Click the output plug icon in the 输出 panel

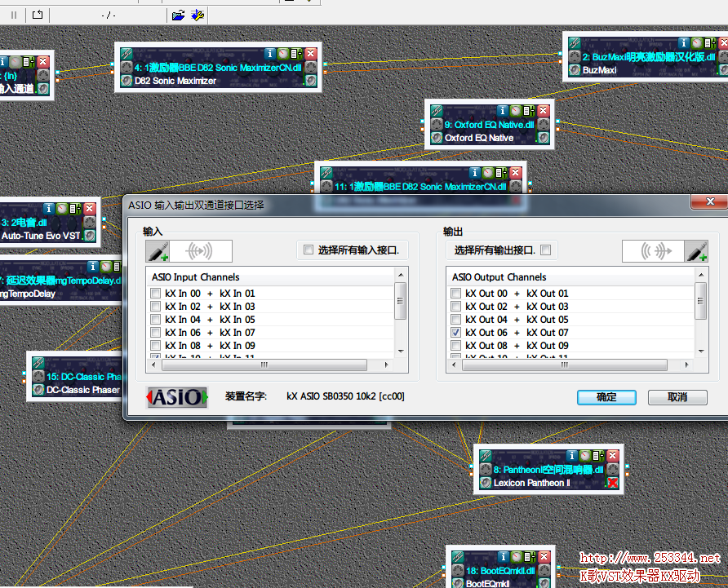696,251
